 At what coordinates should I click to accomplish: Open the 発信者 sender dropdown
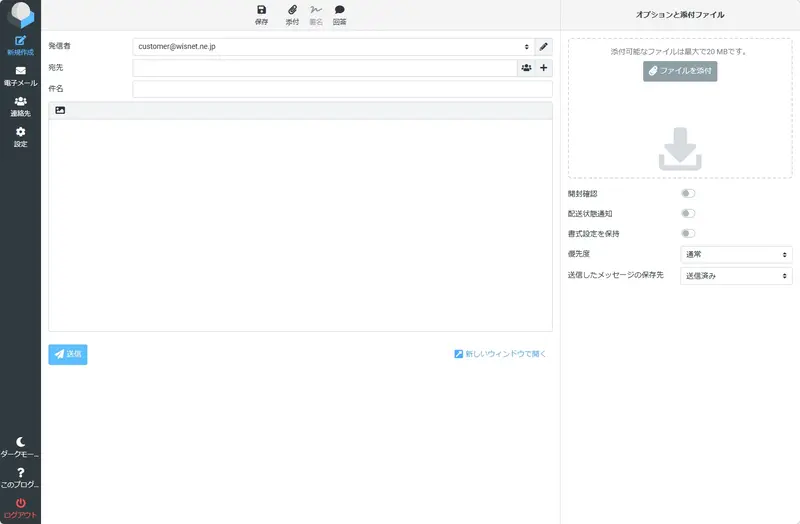point(333,46)
